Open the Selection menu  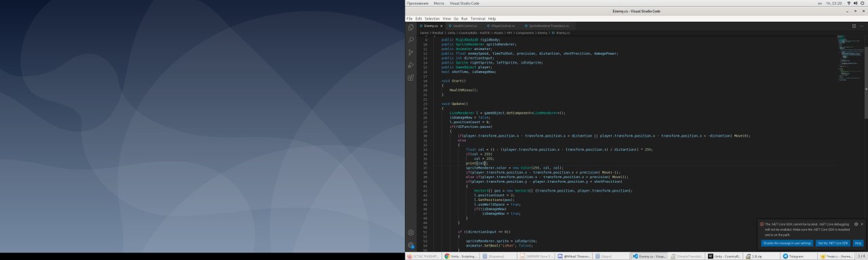432,18
